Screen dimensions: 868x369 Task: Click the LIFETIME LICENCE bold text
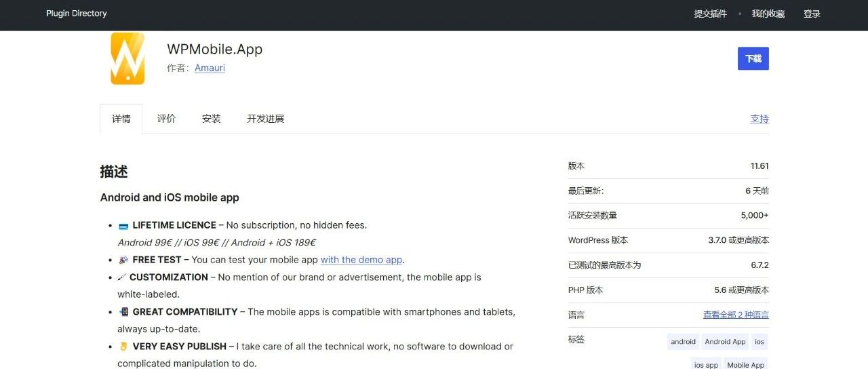(x=174, y=225)
